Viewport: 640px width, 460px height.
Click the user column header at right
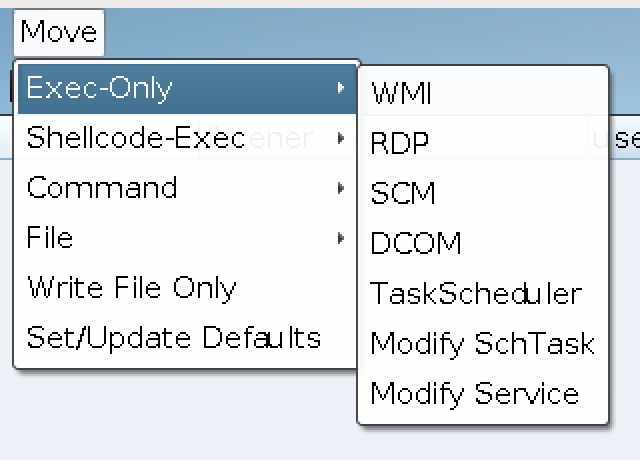(616, 139)
